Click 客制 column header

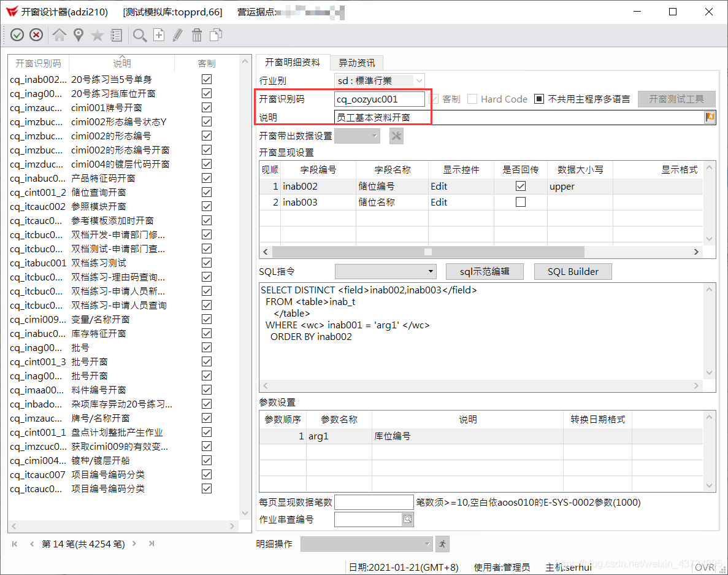tap(207, 64)
